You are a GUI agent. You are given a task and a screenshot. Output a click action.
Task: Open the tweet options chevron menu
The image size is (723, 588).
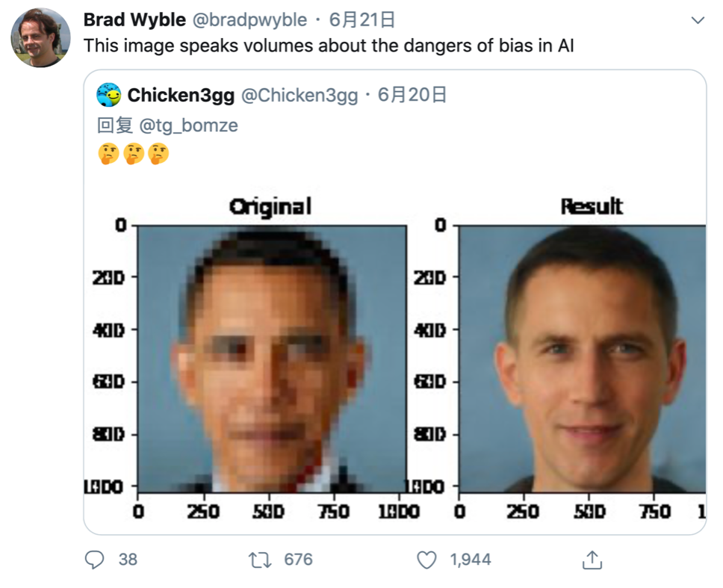(x=698, y=20)
